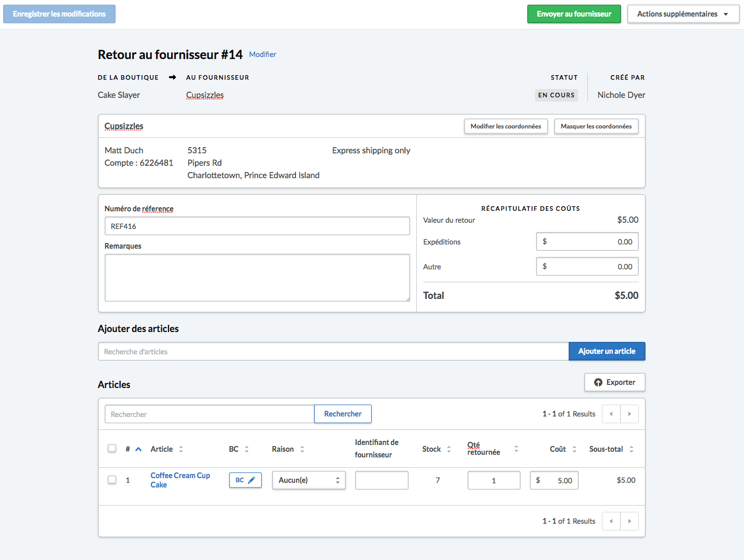This screenshot has width=744, height=560.
Task: Export articles with the Exporter button
Action: (614, 382)
